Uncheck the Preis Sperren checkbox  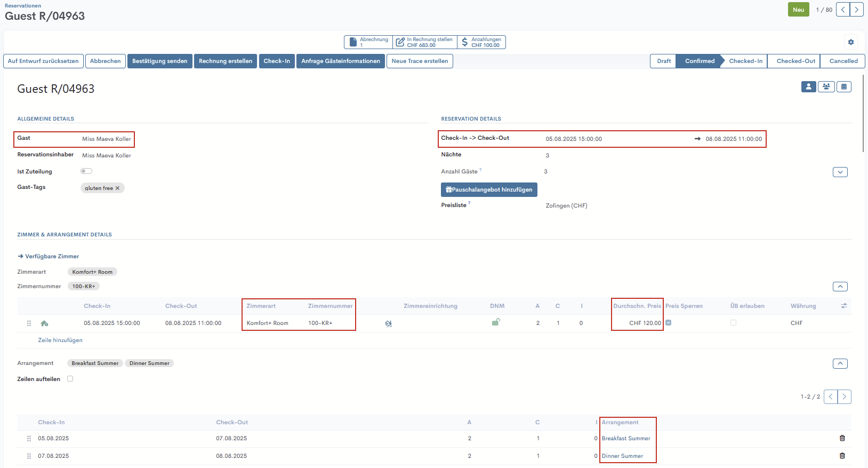[x=668, y=323]
